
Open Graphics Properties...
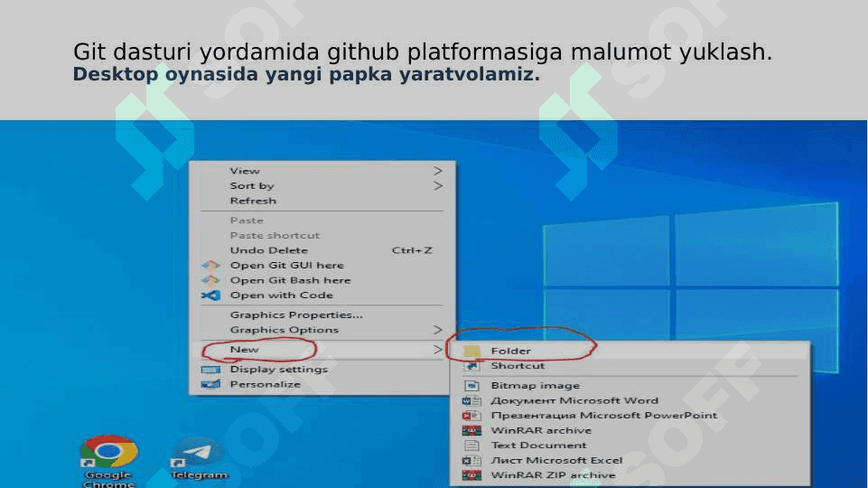(x=322, y=314)
